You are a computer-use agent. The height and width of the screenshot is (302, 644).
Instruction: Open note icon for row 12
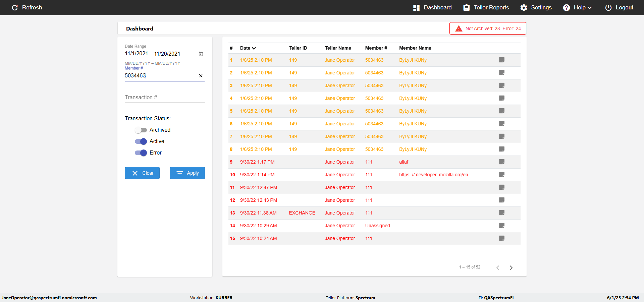pos(502,200)
